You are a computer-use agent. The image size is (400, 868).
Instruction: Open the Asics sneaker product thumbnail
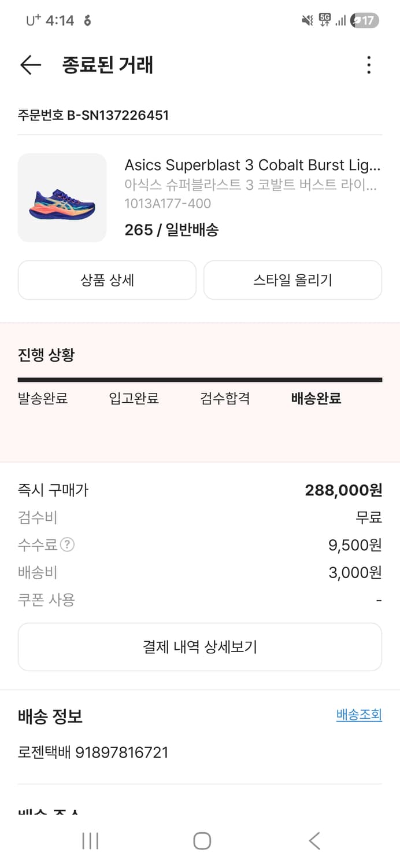click(x=62, y=196)
